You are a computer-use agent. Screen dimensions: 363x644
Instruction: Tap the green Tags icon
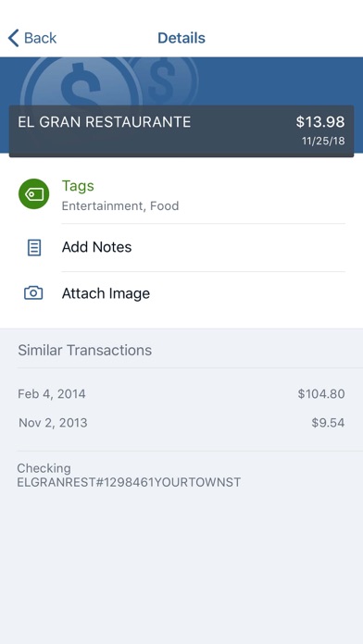(33, 193)
